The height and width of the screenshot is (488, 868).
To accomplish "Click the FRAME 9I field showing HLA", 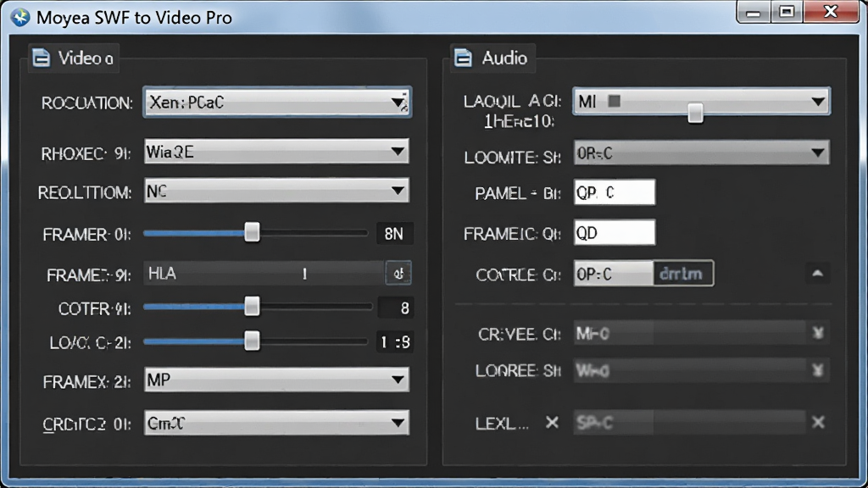I will (264, 274).
